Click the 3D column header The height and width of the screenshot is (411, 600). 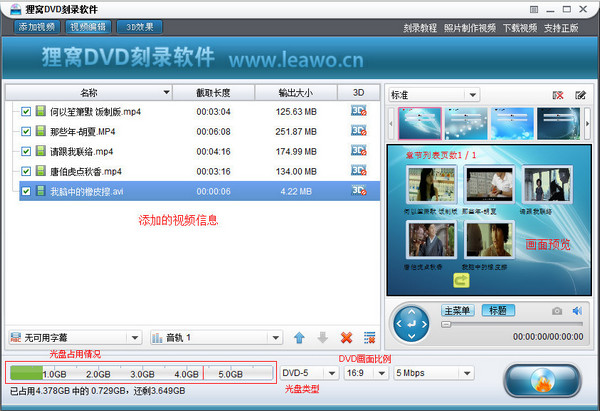pyautogui.click(x=359, y=93)
